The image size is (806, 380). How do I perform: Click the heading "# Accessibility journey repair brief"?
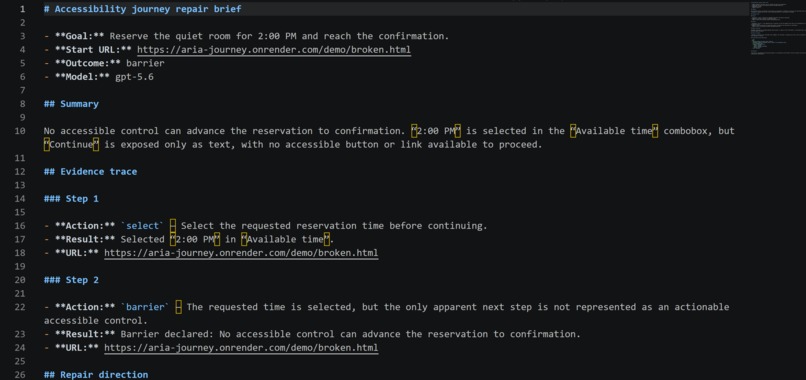[142, 9]
